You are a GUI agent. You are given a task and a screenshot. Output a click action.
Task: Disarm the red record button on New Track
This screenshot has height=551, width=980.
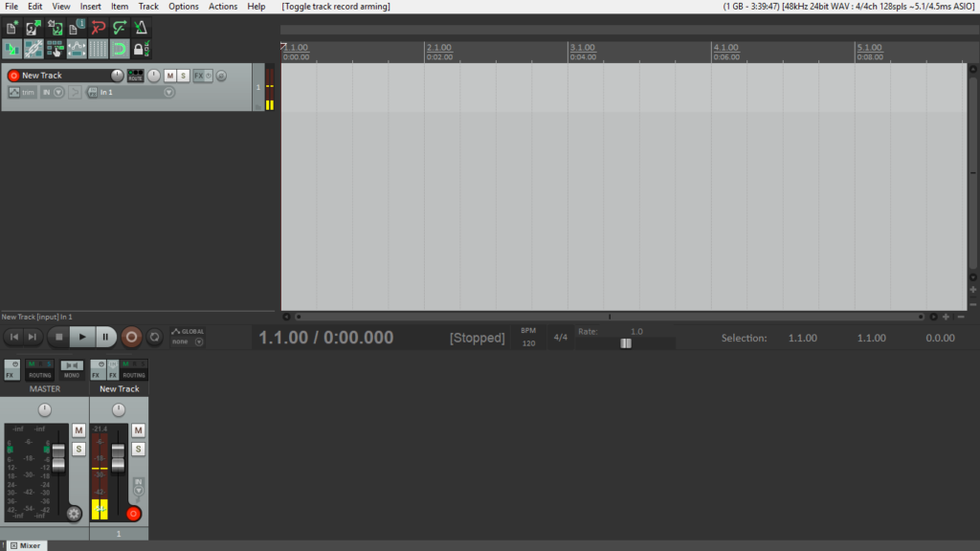point(13,76)
